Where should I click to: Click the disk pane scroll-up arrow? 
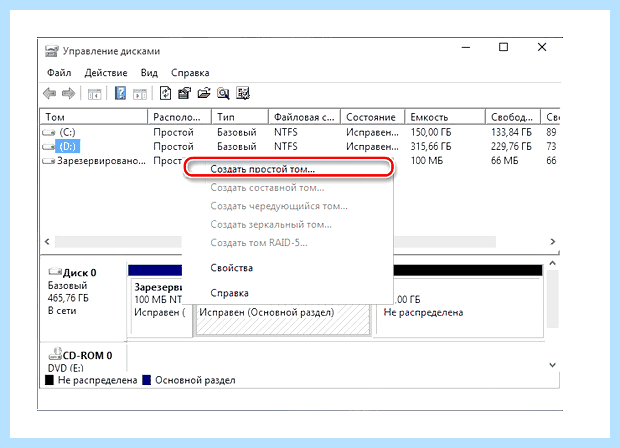[553, 263]
